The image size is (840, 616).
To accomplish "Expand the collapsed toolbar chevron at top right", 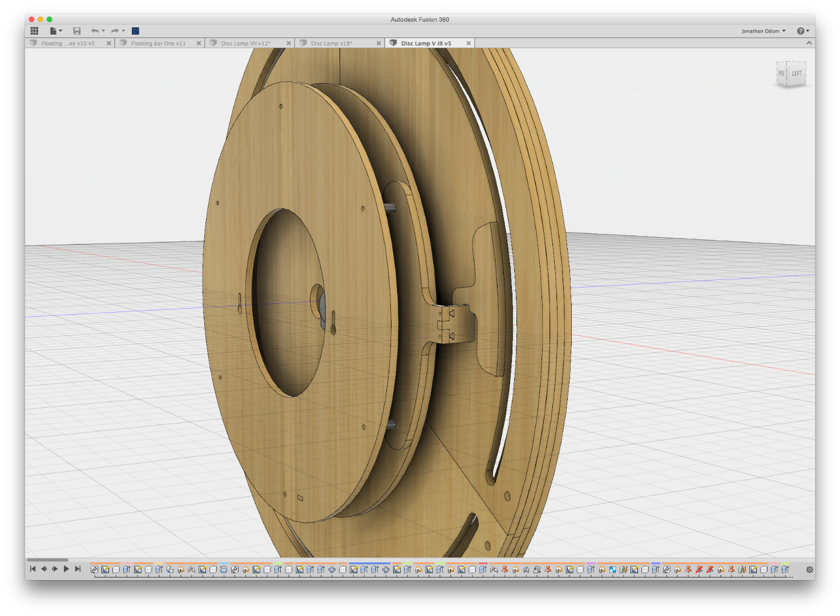I will (x=809, y=43).
